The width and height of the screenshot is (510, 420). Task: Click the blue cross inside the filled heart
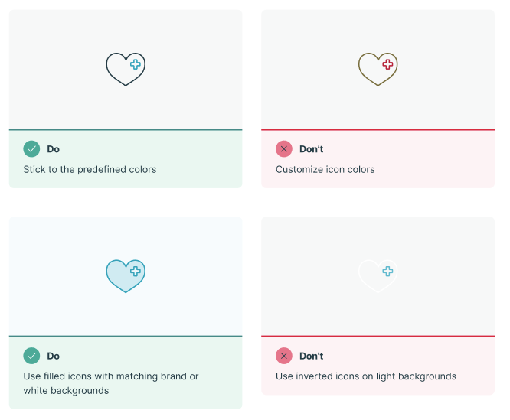[136, 272]
